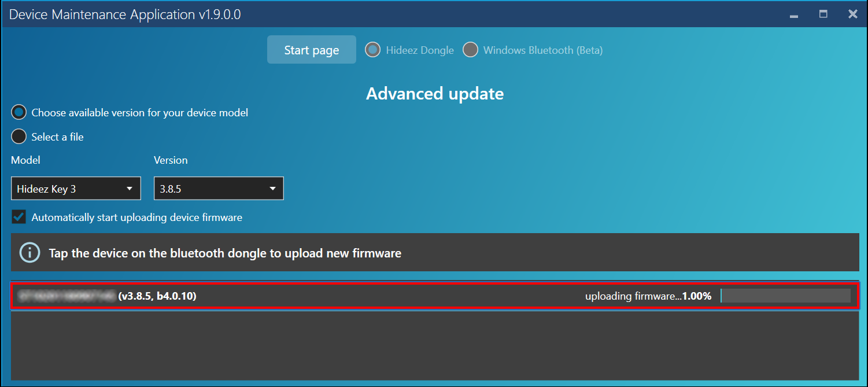
Task: Select Windows Bluetooth (Beta) connection option
Action: [x=471, y=50]
